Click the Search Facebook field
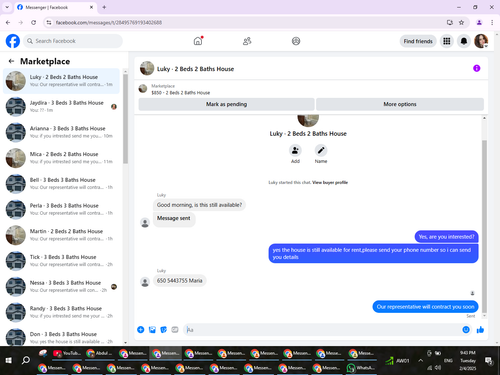Viewport: 500px width, 375px height. 73,41
